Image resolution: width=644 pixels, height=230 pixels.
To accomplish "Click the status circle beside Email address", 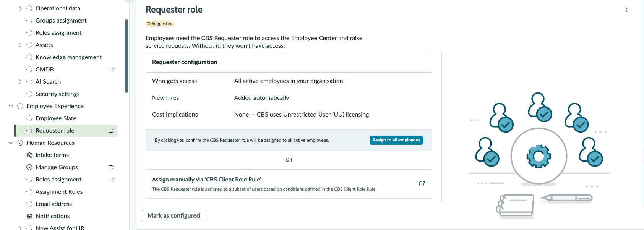I will click(29, 204).
